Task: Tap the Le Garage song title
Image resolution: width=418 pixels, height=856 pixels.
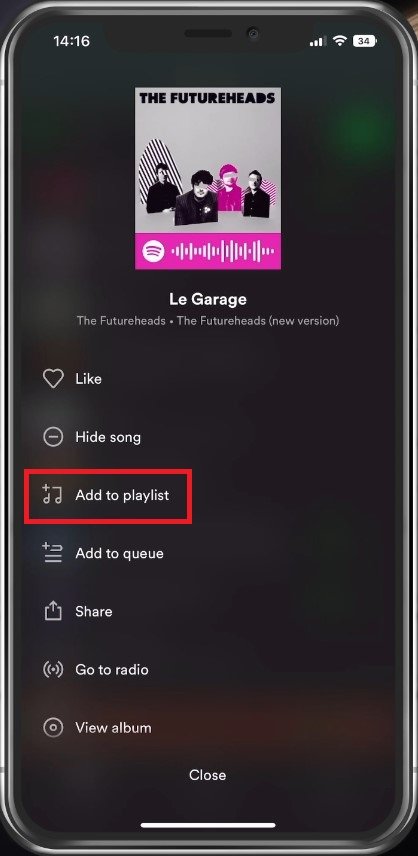Action: 208,299
